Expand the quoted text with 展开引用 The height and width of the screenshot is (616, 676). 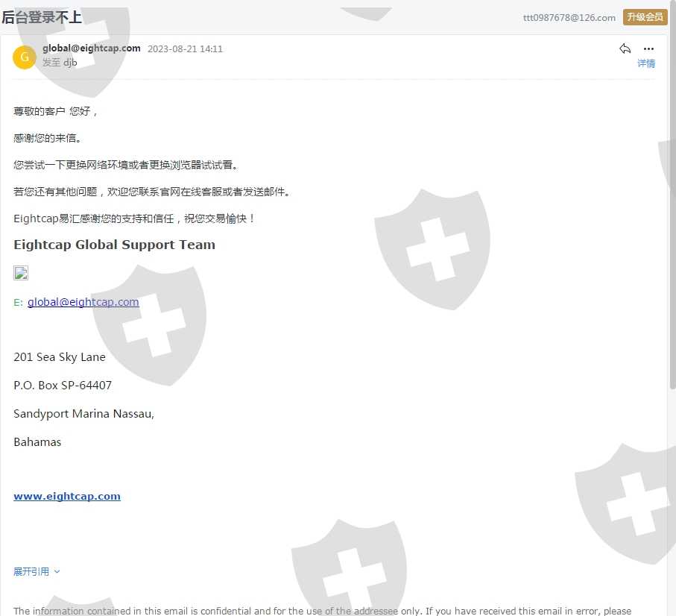[x=31, y=571]
